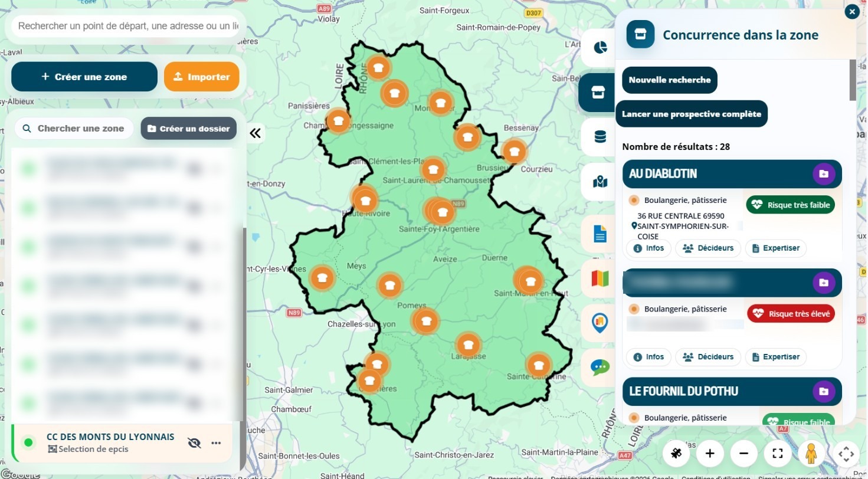This screenshot has height=479, width=868.
Task: Click Créer un dossier button
Action: (x=189, y=129)
